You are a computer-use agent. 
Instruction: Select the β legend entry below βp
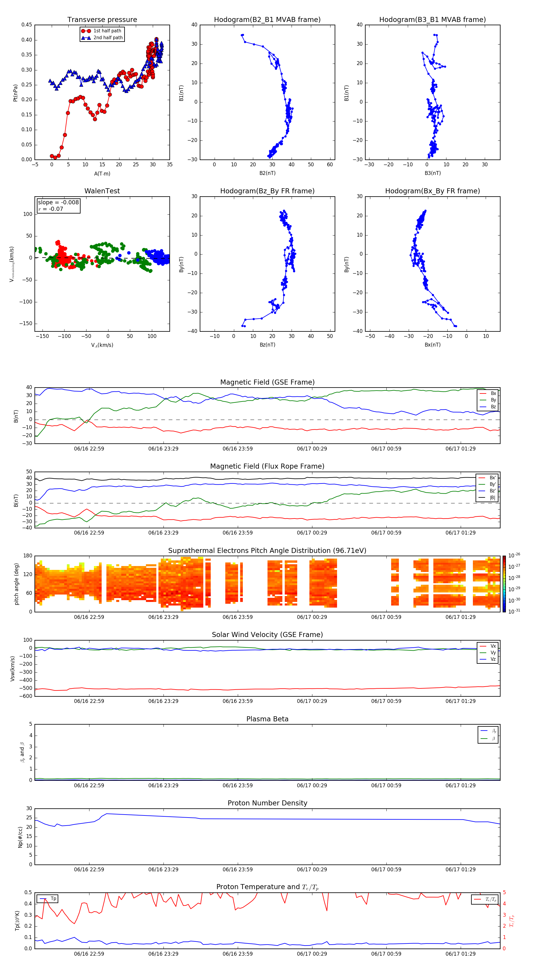488,739
